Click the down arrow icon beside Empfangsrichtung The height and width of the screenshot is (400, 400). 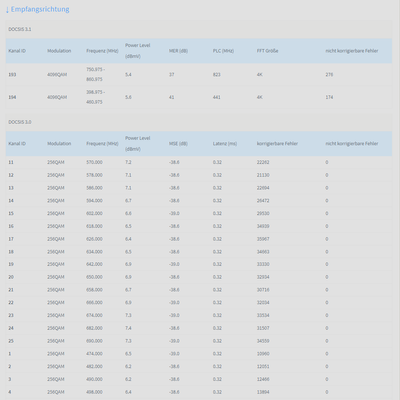tap(7, 10)
